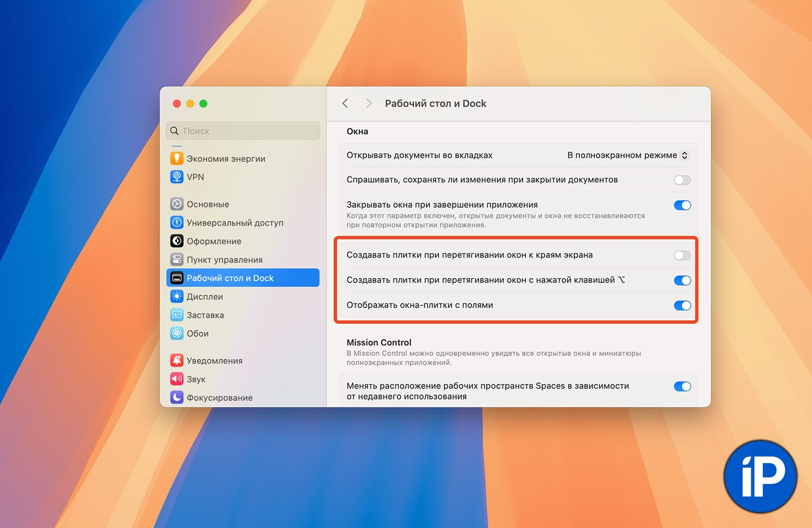Image resolution: width=812 pixels, height=528 pixels.
Task: Click the Заставка screensaver icon
Action: click(x=177, y=315)
